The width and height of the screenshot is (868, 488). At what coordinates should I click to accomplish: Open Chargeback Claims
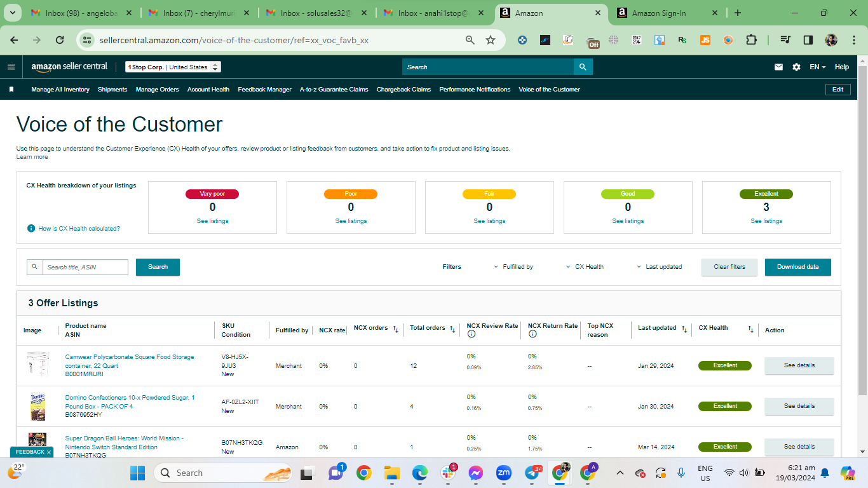point(403,90)
